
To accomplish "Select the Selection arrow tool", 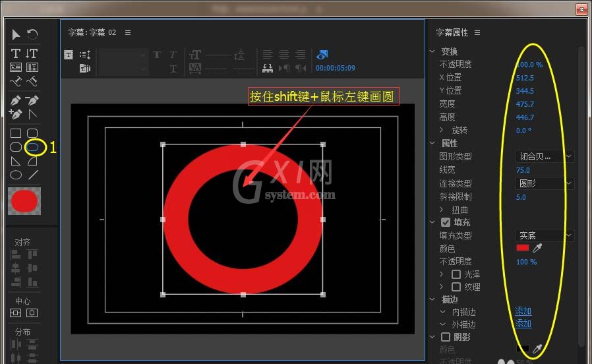I will (15, 35).
